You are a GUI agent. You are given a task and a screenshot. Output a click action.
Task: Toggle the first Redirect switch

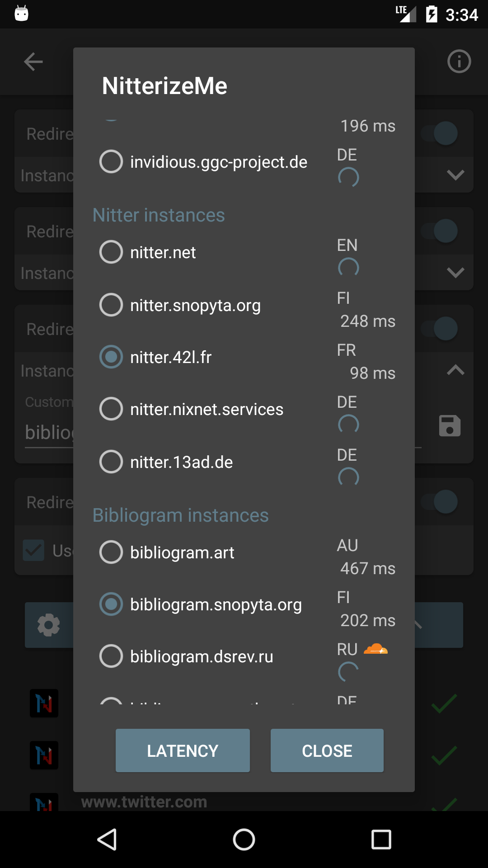440,133
